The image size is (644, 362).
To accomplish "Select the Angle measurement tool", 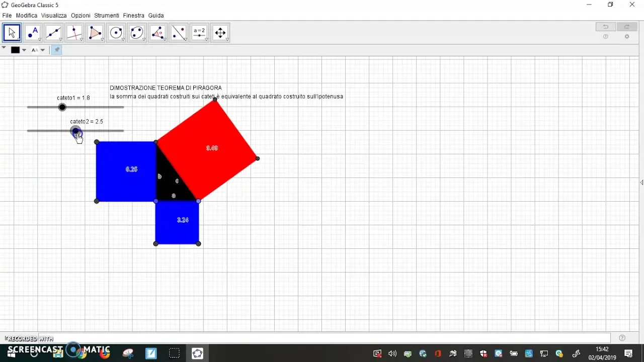I will point(158,33).
